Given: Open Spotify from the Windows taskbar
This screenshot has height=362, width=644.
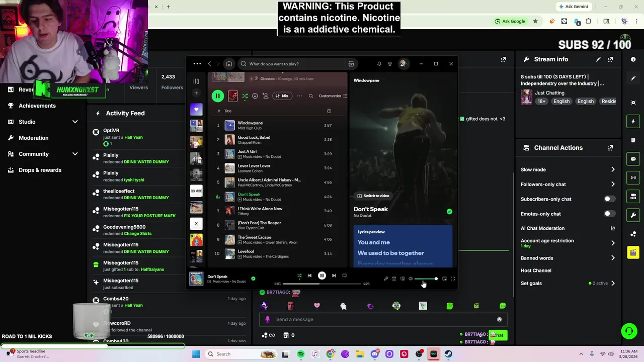Looking at the screenshot, I should [300, 354].
